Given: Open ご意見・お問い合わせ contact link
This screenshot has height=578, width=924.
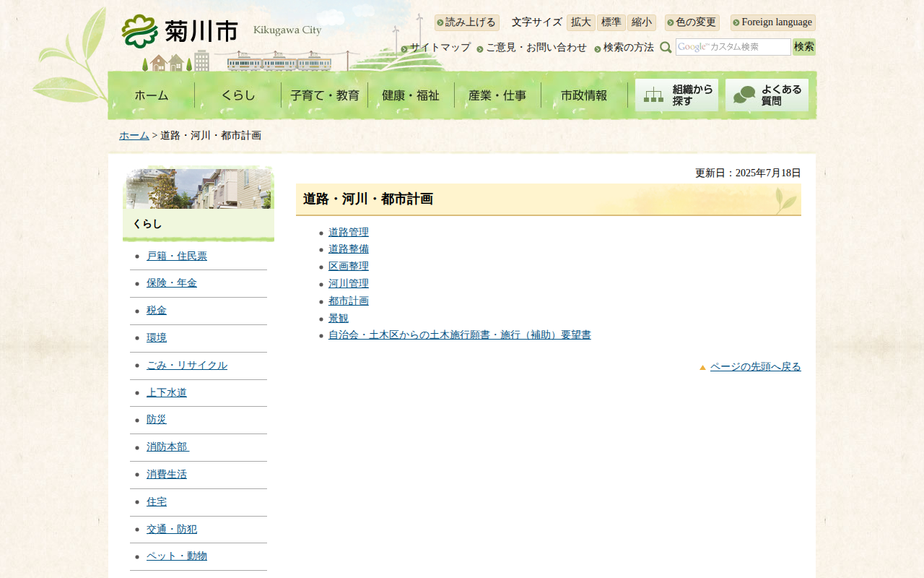Looking at the screenshot, I should [x=536, y=48].
